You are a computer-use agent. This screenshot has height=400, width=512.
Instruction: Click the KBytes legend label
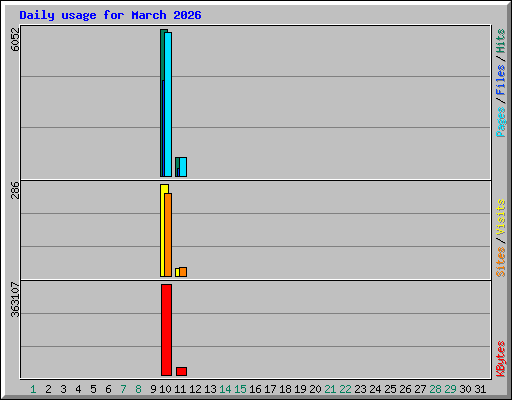click(501, 359)
